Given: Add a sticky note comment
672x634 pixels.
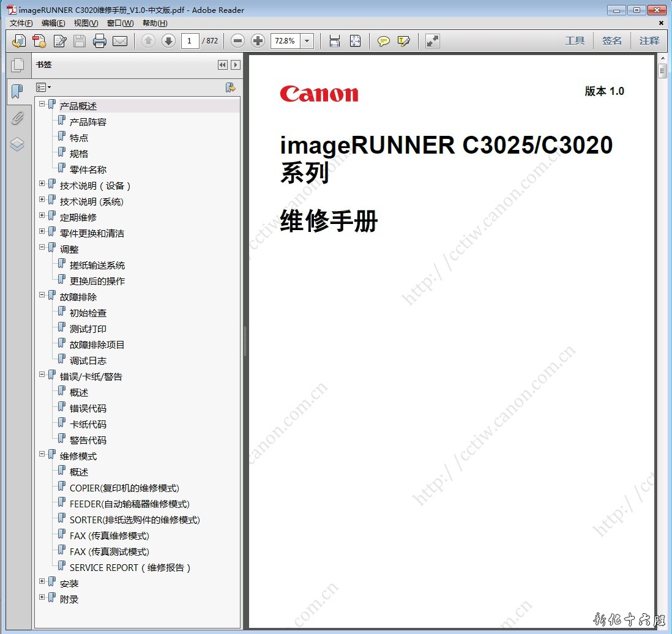Looking at the screenshot, I should [383, 41].
